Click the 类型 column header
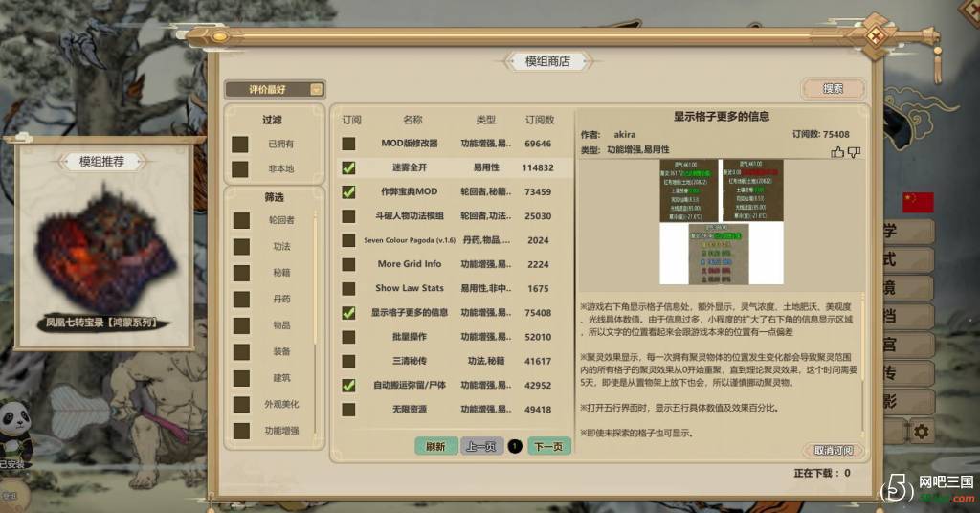 point(485,120)
